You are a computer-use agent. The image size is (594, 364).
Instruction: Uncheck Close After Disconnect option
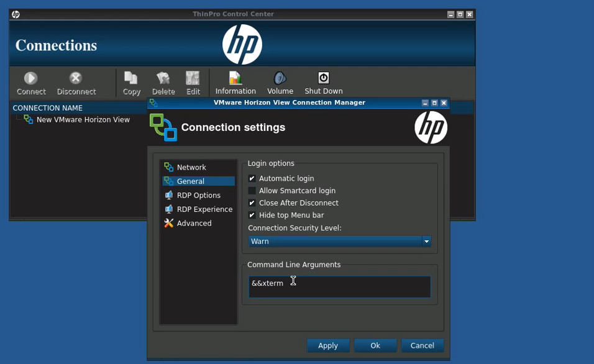[252, 203]
